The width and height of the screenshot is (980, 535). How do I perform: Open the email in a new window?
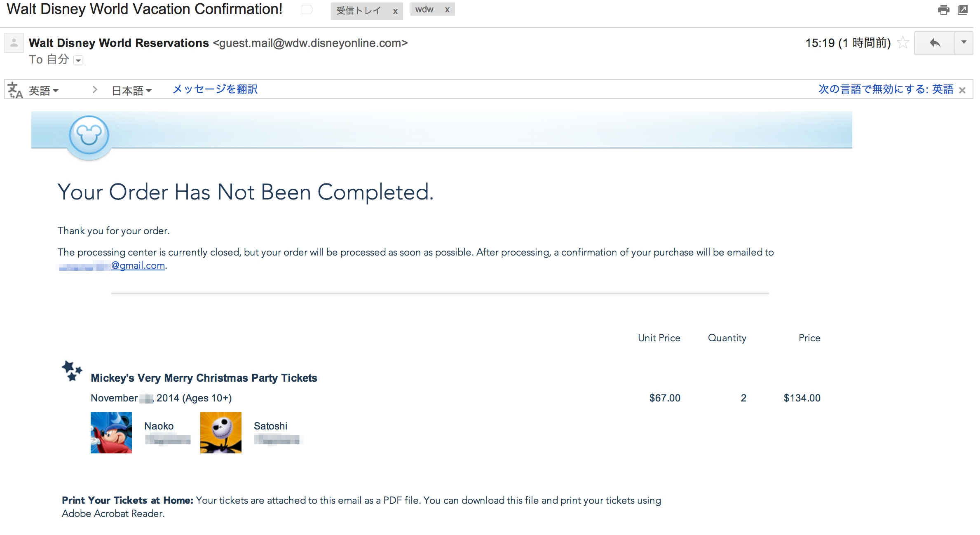pyautogui.click(x=963, y=10)
